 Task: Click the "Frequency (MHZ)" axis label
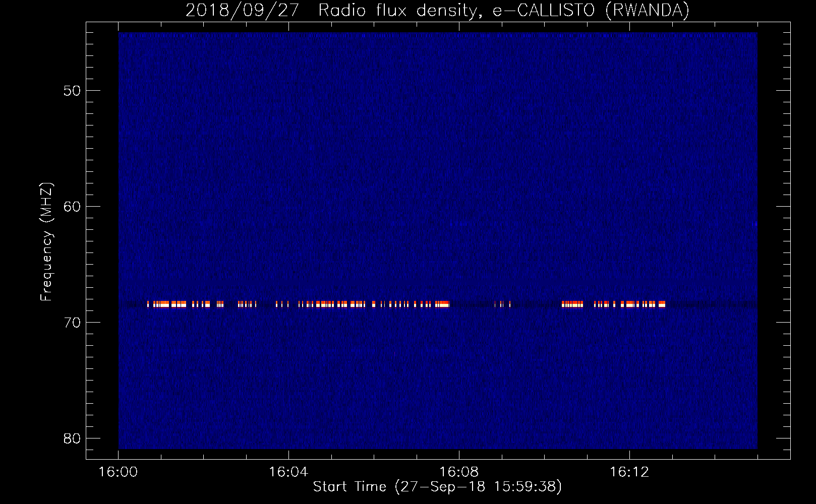[x=46, y=242]
